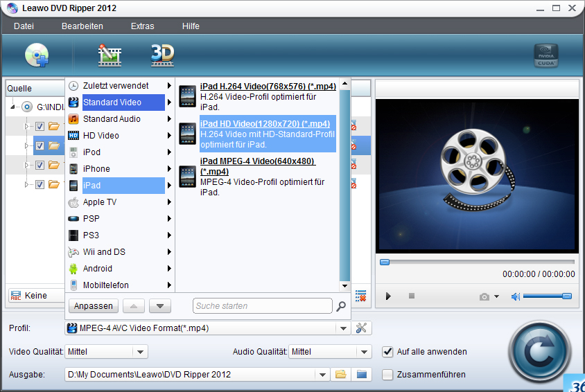Open the Video Qualität dropdown

pos(141,352)
